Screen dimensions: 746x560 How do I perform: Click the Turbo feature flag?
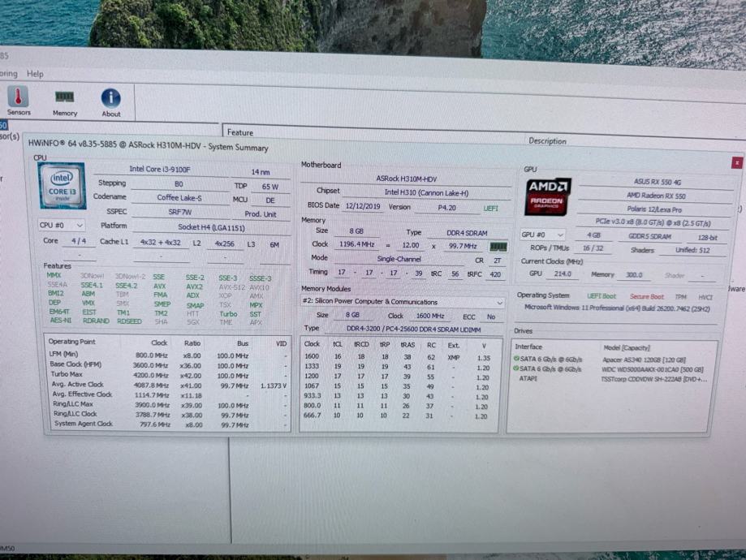pos(228,314)
